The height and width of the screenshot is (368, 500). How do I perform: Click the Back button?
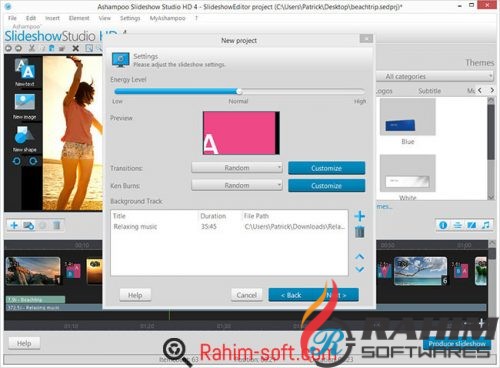click(291, 295)
